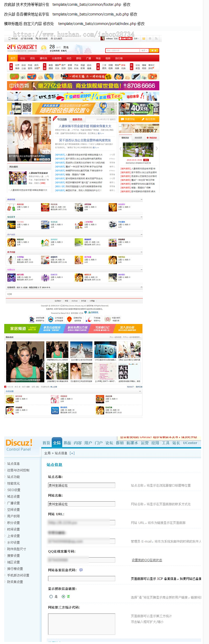The image size is (209, 644).
Task: Open the 本地新闻 forum icon
Action: pos(10,410)
